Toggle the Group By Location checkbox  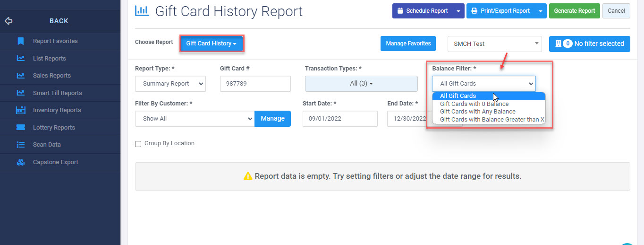[x=138, y=144]
